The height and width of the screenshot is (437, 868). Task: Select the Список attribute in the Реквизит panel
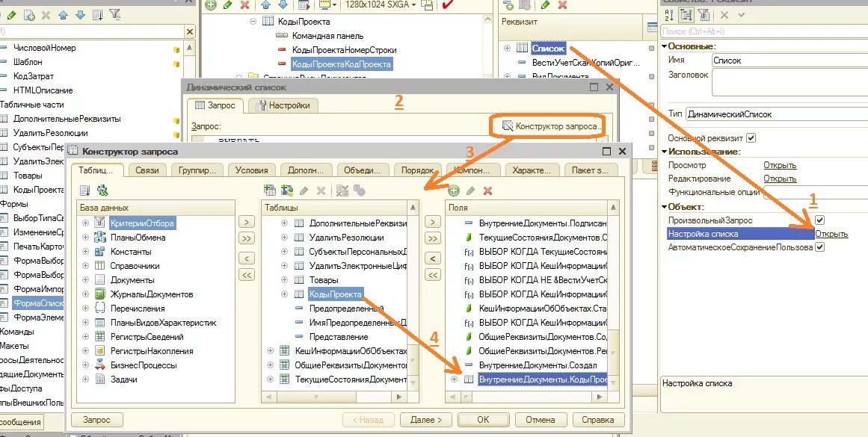click(548, 49)
